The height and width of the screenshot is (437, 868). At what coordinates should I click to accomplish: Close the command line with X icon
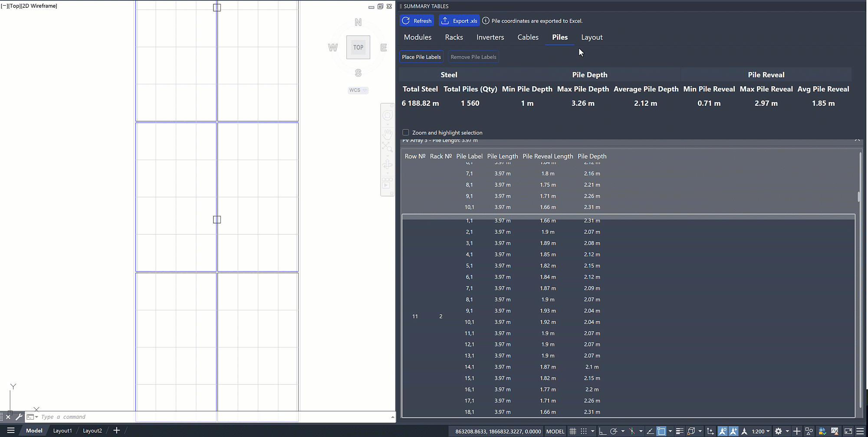pyautogui.click(x=8, y=417)
